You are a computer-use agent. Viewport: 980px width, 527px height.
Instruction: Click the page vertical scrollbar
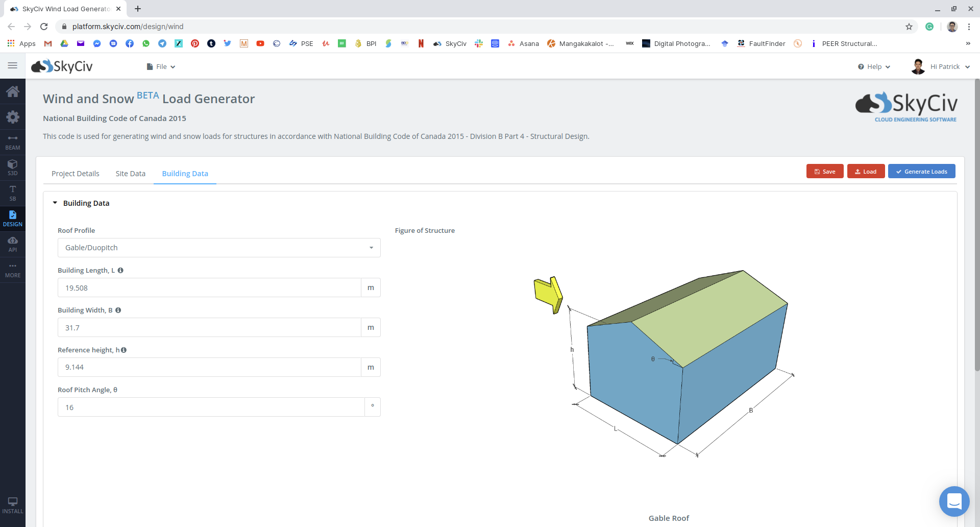point(977,225)
